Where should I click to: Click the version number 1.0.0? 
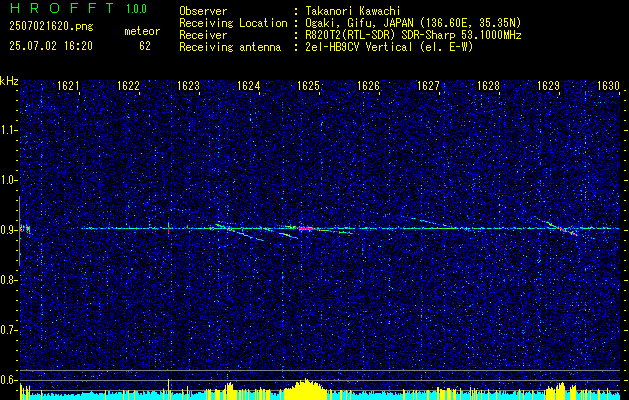(136, 8)
